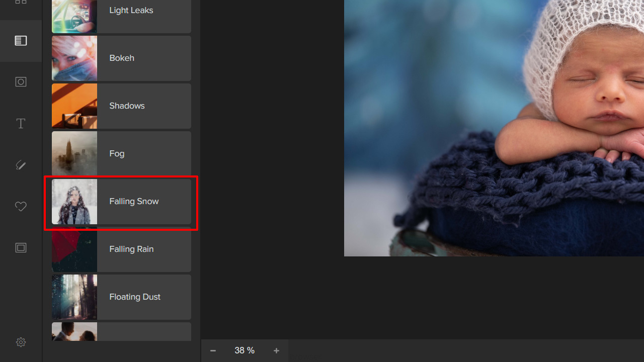The width and height of the screenshot is (644, 362).
Task: Open the Bokeh overlay category
Action: click(121, 58)
